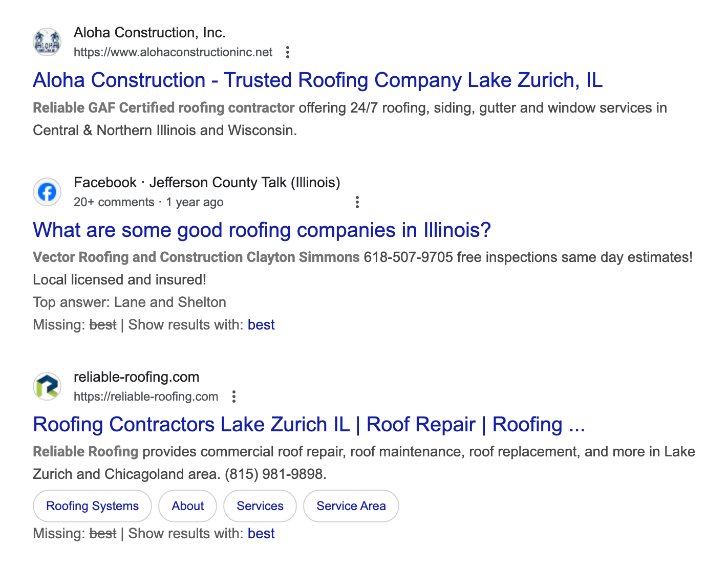728x571 pixels.
Task: Open the Roofing Systems sitelink chip
Action: (92, 506)
